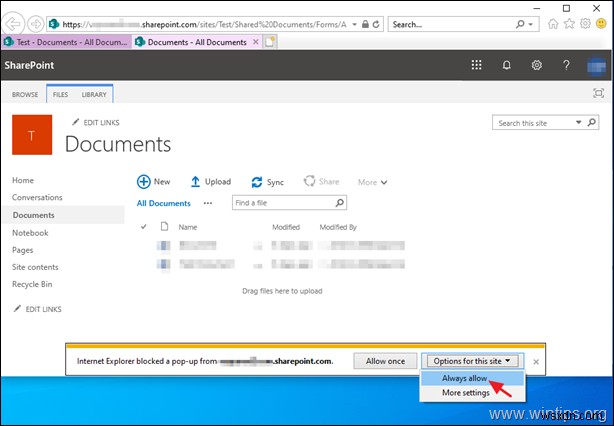
Task: Toggle focus on content icon
Action: [x=598, y=93]
